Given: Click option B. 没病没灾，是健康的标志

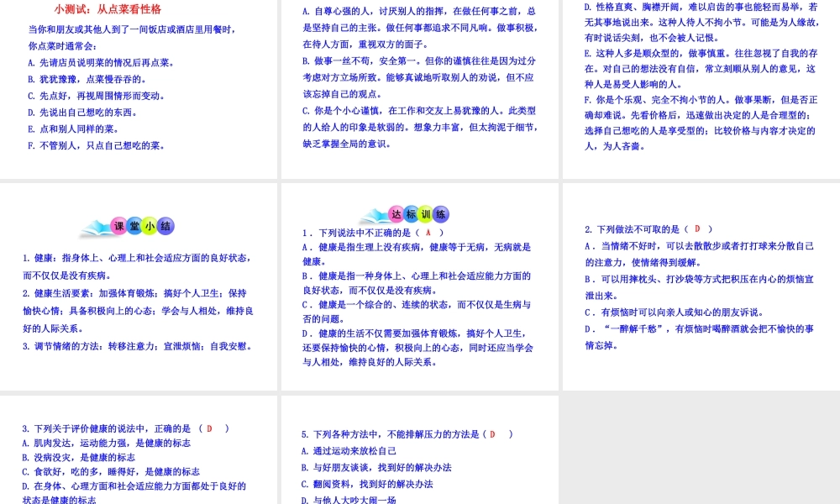Looking at the screenshot, I should click(x=79, y=458).
